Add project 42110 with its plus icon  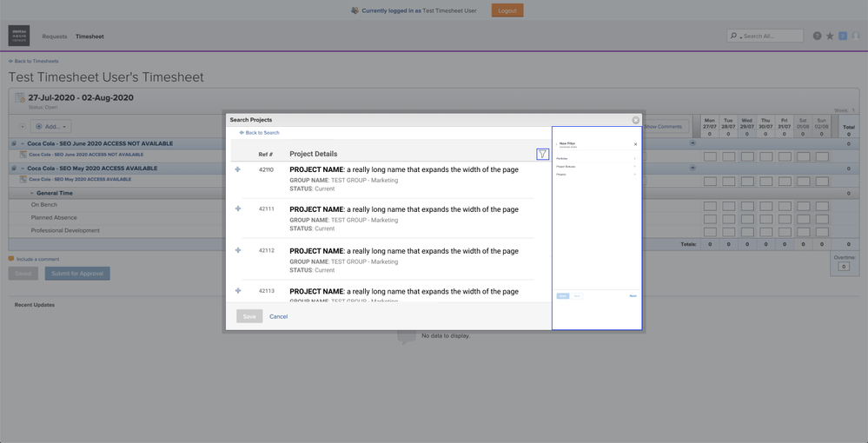click(238, 169)
